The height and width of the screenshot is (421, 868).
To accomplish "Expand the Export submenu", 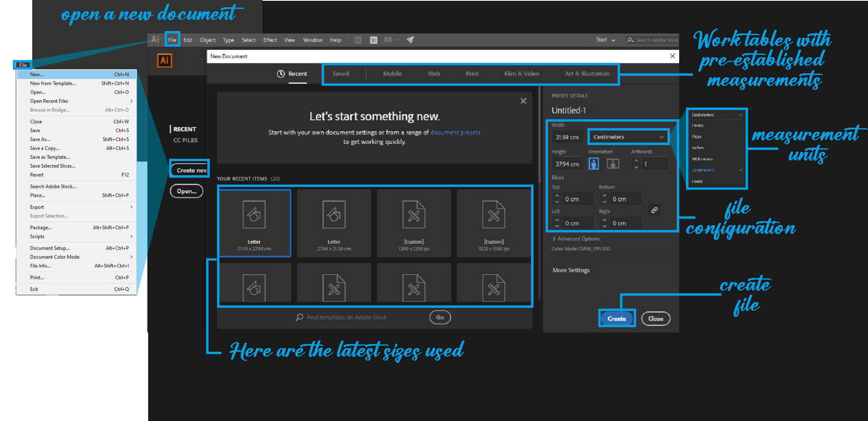I will coord(76,207).
